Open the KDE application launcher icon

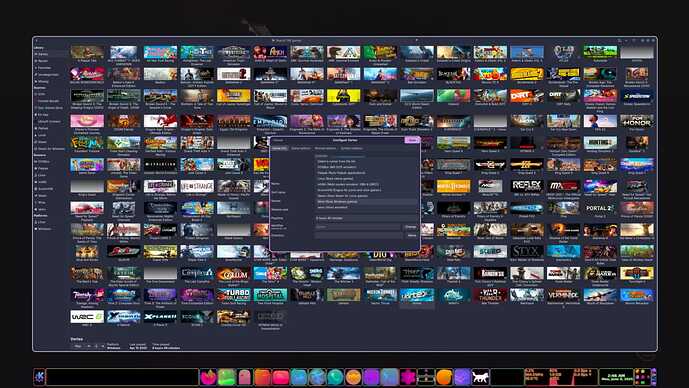coord(39,377)
